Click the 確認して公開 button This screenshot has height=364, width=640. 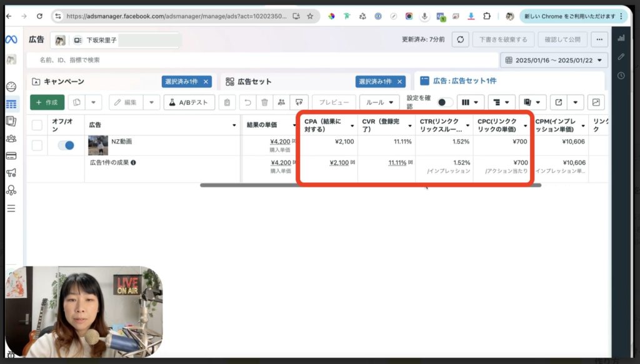point(562,39)
